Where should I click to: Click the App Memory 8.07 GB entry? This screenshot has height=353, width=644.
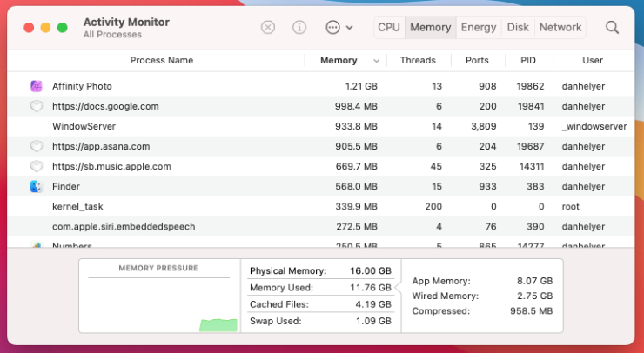482,281
